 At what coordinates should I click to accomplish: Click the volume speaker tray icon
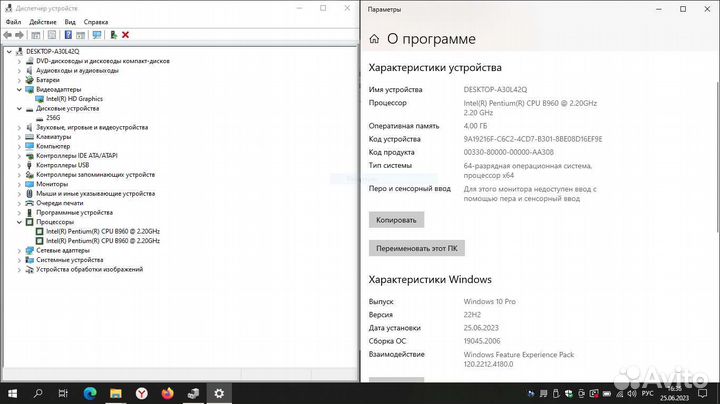click(632, 393)
